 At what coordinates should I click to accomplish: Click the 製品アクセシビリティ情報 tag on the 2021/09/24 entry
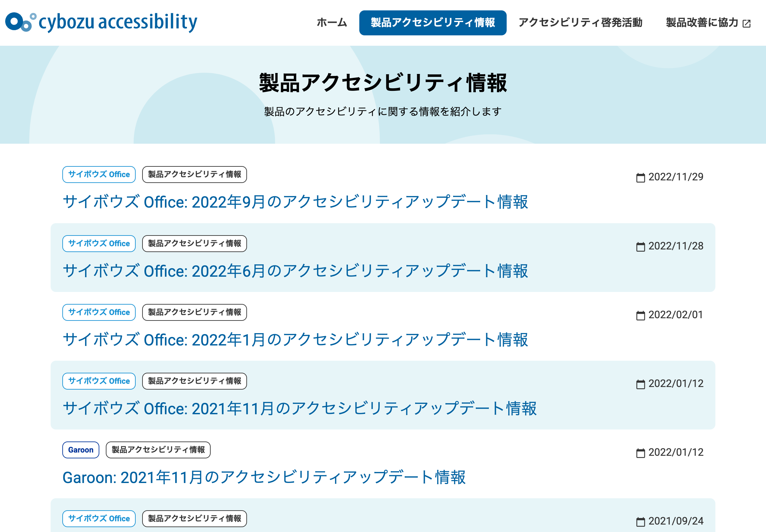tap(194, 518)
